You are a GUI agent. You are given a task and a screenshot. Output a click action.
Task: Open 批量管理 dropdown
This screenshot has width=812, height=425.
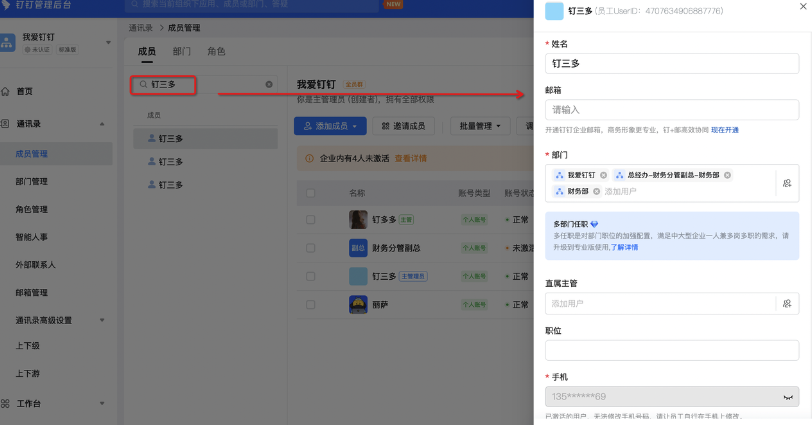click(480, 126)
